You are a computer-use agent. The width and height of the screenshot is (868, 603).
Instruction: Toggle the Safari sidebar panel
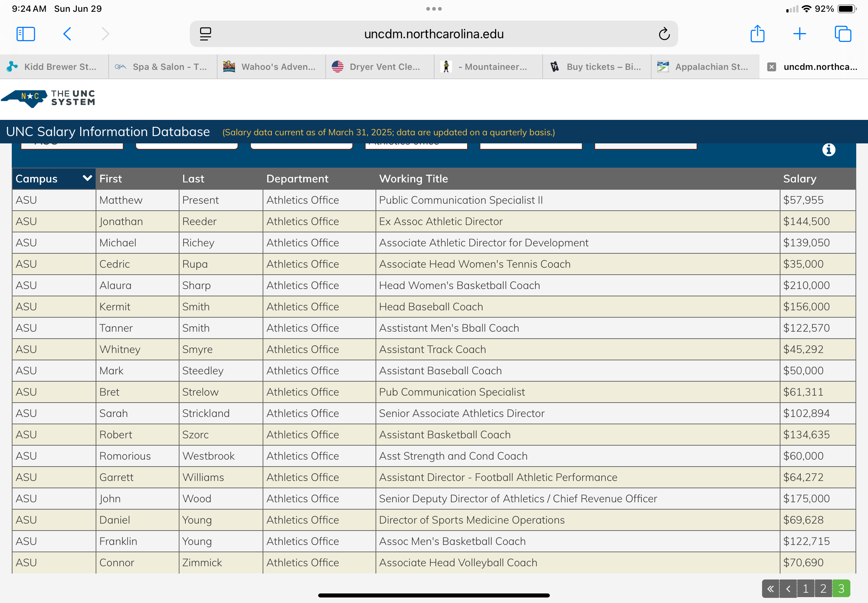tap(26, 34)
